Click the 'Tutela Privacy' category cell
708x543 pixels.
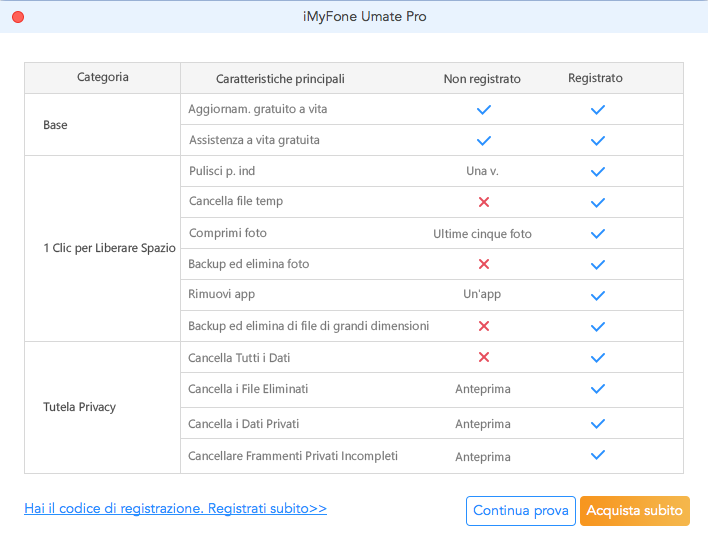[80, 407]
